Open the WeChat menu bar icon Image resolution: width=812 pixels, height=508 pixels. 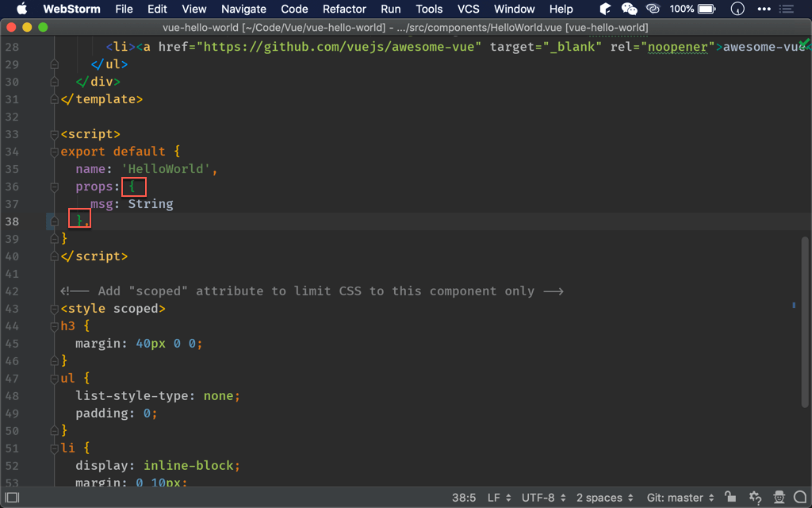pyautogui.click(x=629, y=9)
